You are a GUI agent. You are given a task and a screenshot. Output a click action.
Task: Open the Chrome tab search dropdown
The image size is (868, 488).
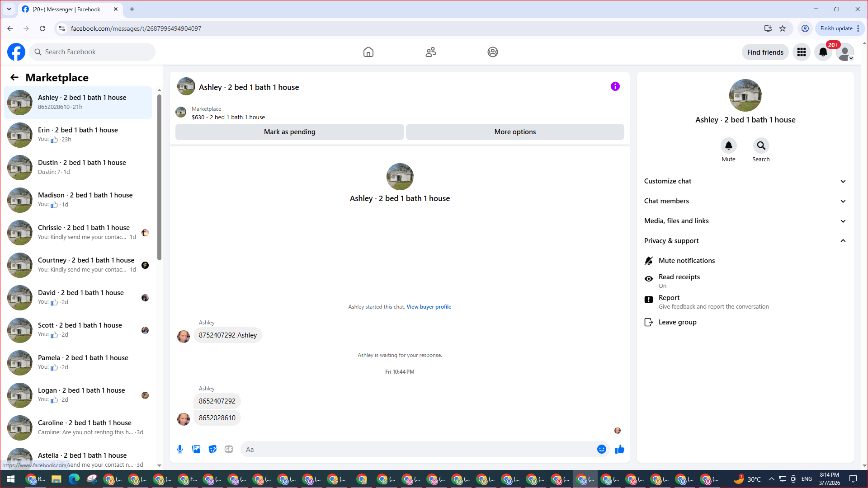pyautogui.click(x=9, y=9)
